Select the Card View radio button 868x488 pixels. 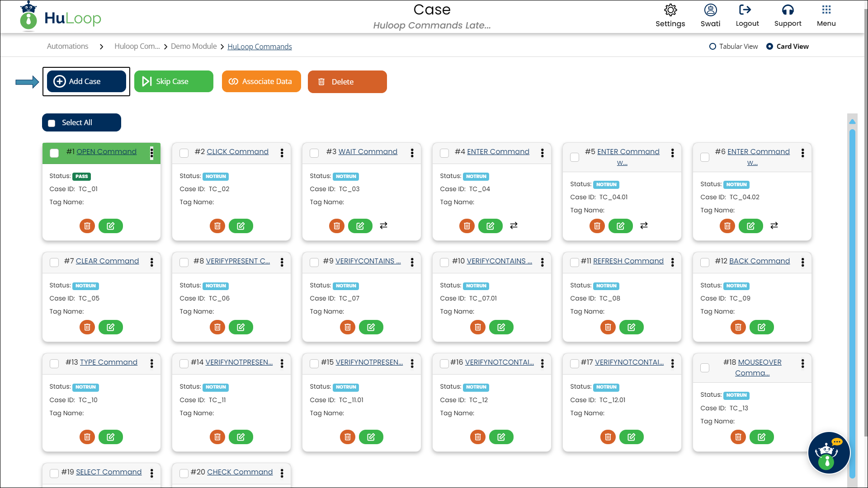click(x=769, y=47)
